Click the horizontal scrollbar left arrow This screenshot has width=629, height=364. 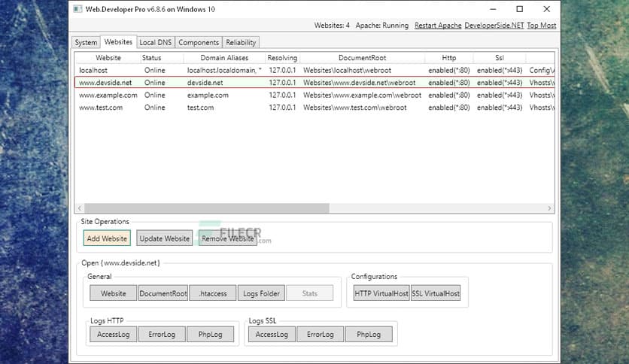[x=80, y=208]
